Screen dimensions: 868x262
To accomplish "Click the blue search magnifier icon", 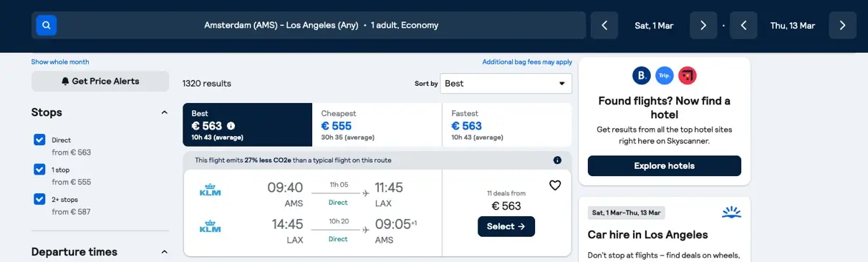I will click(x=47, y=25).
